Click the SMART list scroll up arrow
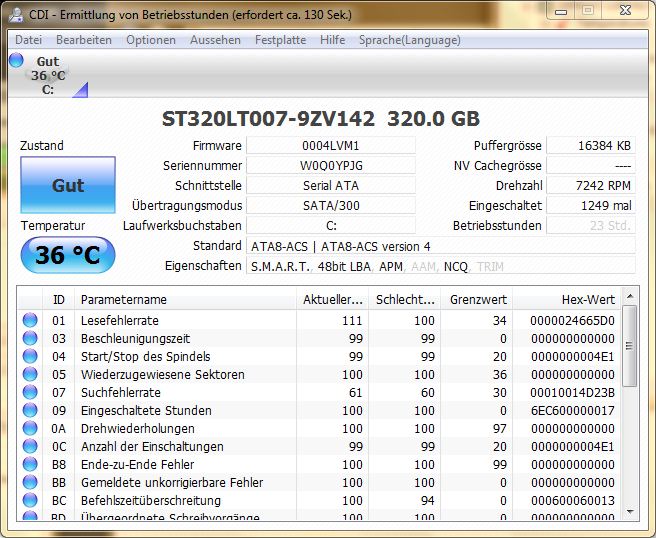Viewport: 656px width, 538px height. [x=630, y=297]
